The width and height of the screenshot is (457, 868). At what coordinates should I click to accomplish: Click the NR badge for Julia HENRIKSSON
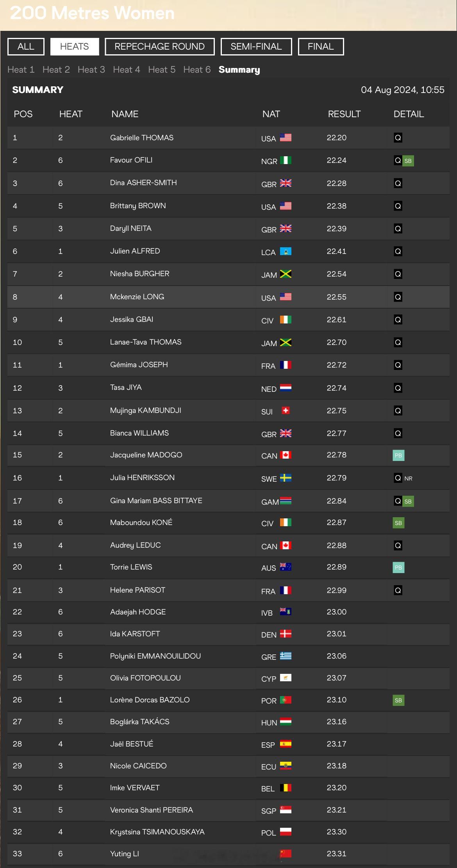click(408, 478)
